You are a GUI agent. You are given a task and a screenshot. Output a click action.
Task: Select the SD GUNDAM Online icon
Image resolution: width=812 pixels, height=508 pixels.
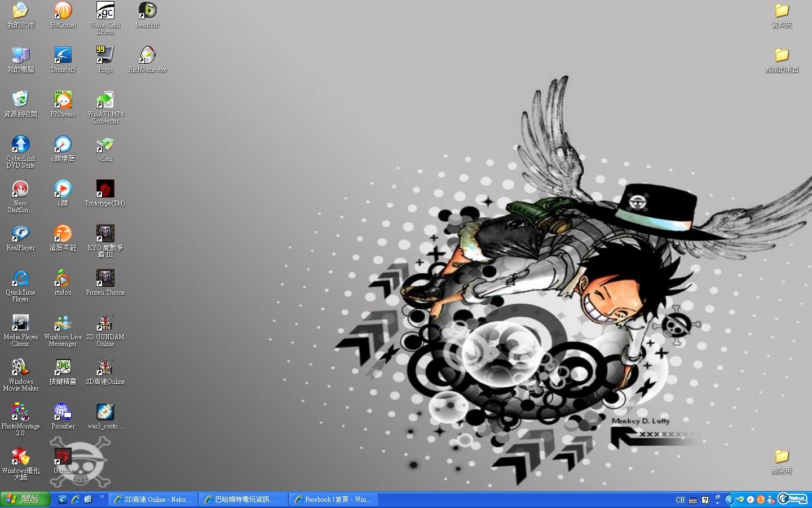point(105,330)
